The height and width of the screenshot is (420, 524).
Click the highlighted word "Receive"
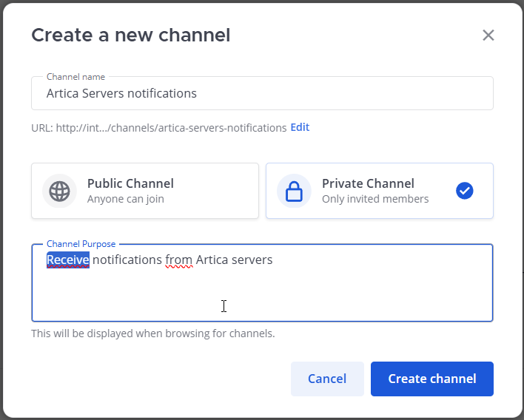point(68,260)
